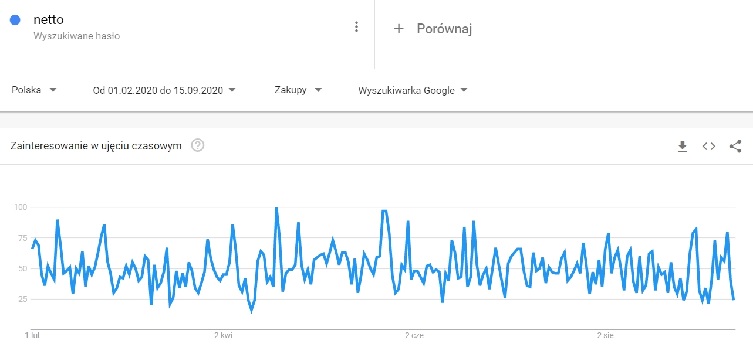The image size is (753, 364).
Task: Click the 1 lut axis label
Action: (32, 336)
